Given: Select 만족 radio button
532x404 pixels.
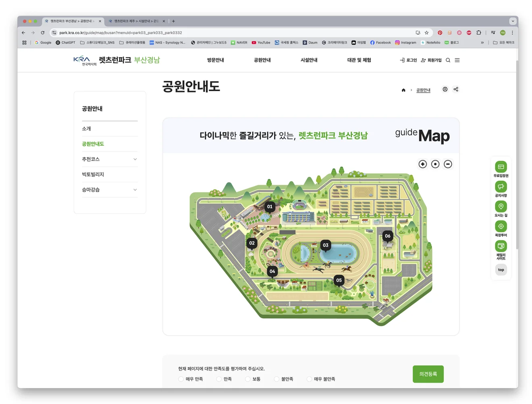Looking at the screenshot, I should coord(219,379).
